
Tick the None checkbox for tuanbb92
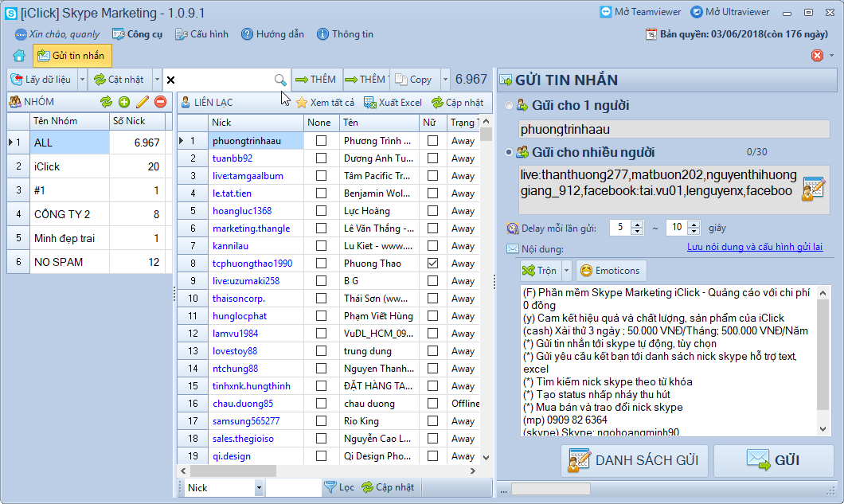tap(322, 158)
